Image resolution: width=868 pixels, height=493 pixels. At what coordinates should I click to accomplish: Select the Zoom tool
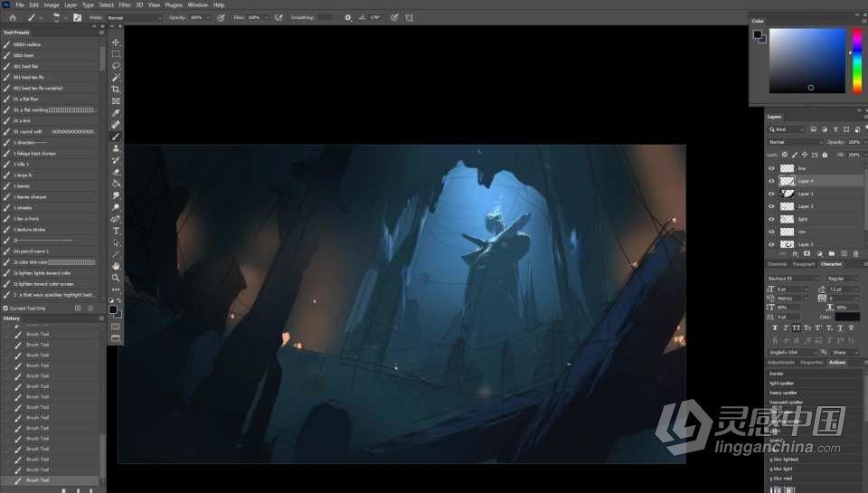pos(116,278)
